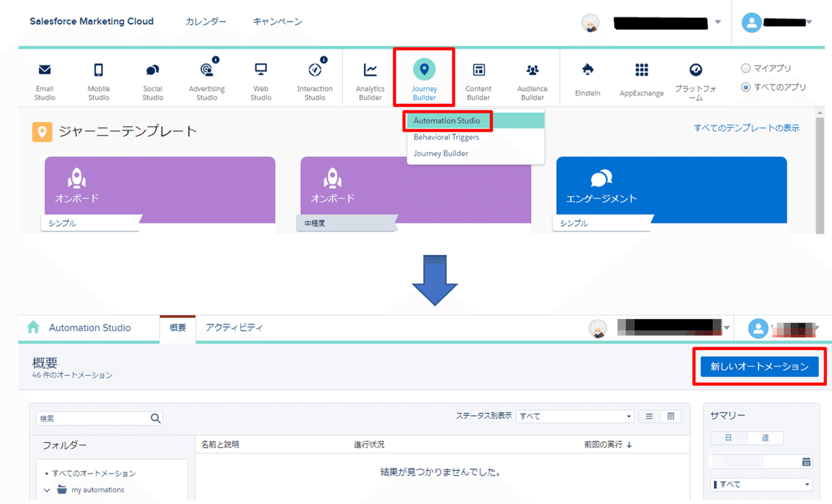Switch to list view icon
832x504 pixels.
[x=649, y=416]
